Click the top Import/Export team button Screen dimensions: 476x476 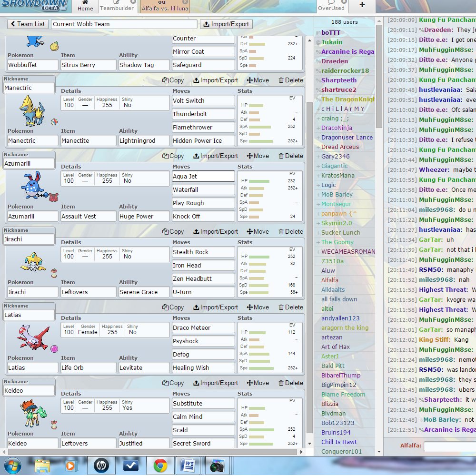pyautogui.click(x=226, y=24)
